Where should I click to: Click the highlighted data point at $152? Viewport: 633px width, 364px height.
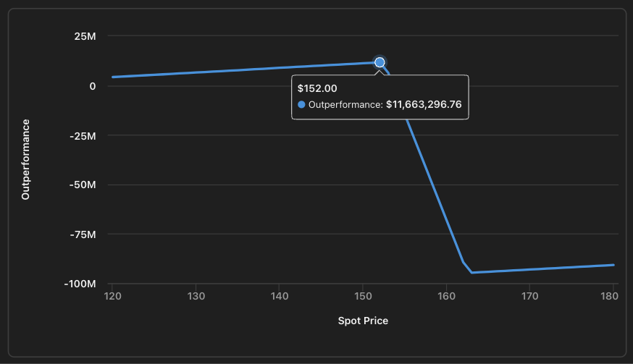point(380,62)
